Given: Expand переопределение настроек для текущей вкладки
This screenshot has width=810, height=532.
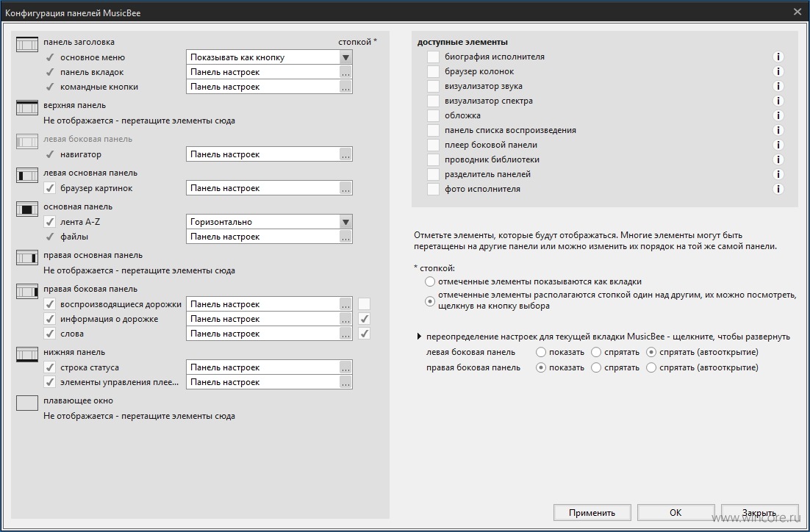Looking at the screenshot, I should [x=420, y=337].
